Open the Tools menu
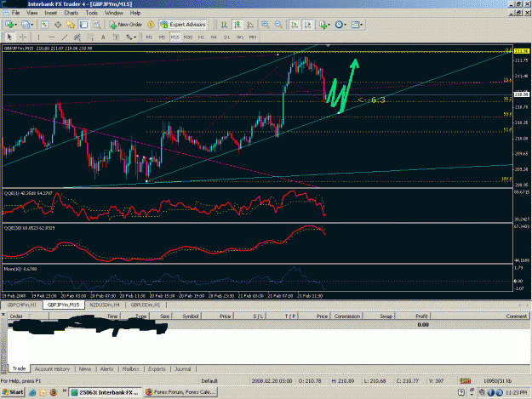The image size is (532, 399). coord(92,13)
